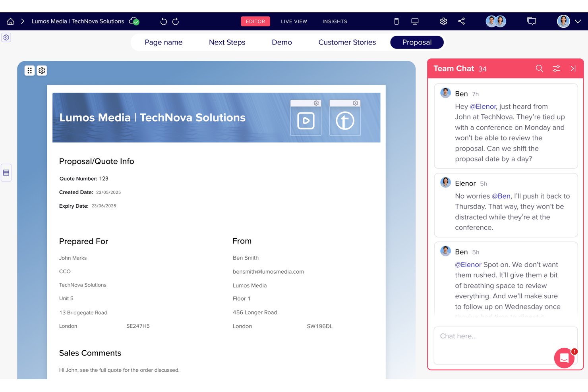Open the share icon

pos(461,21)
